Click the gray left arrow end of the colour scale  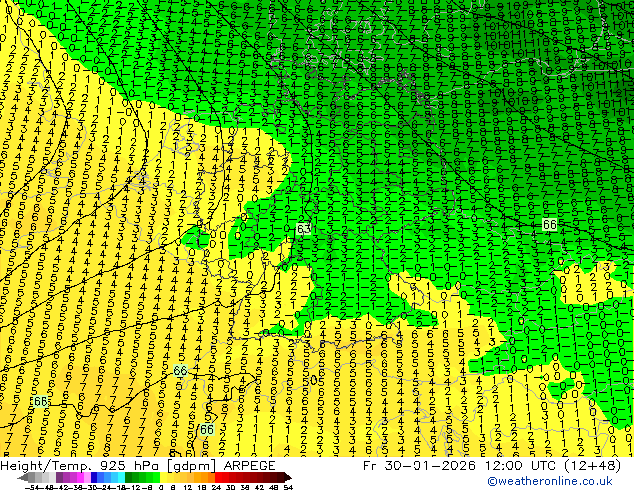tap(23, 478)
